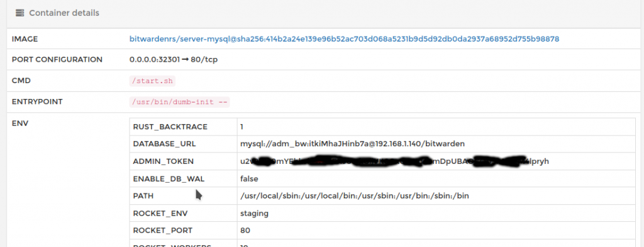
Task: Click the Container details server icon
Action: [19, 13]
